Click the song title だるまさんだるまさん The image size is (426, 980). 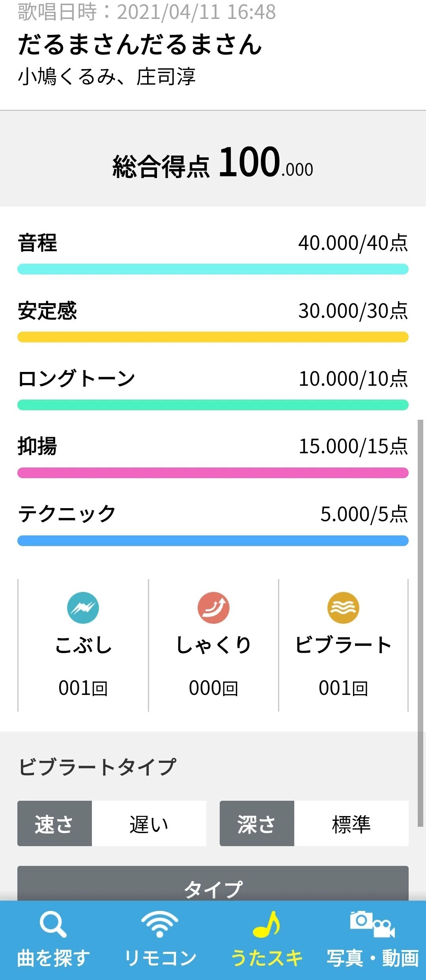click(x=140, y=44)
